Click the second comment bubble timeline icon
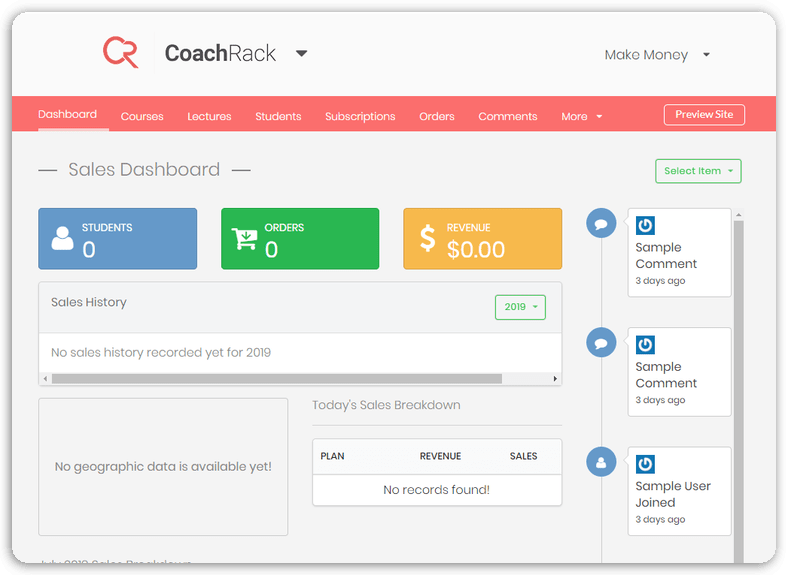Image resolution: width=788 pixels, height=575 pixels. 601,343
